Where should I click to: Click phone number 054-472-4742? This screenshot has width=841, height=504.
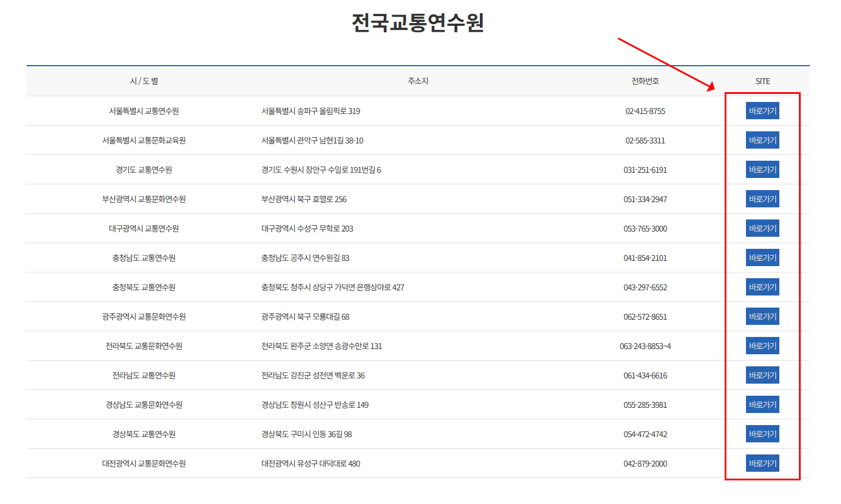point(645,434)
